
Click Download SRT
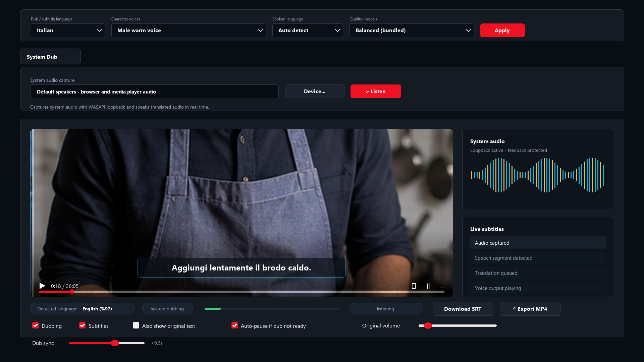463,309
